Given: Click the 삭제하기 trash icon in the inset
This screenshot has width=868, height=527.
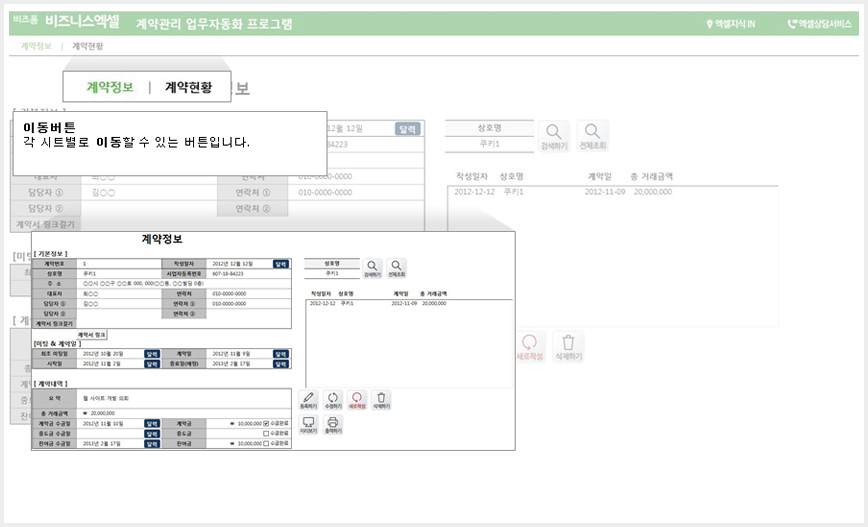Looking at the screenshot, I should 381,400.
